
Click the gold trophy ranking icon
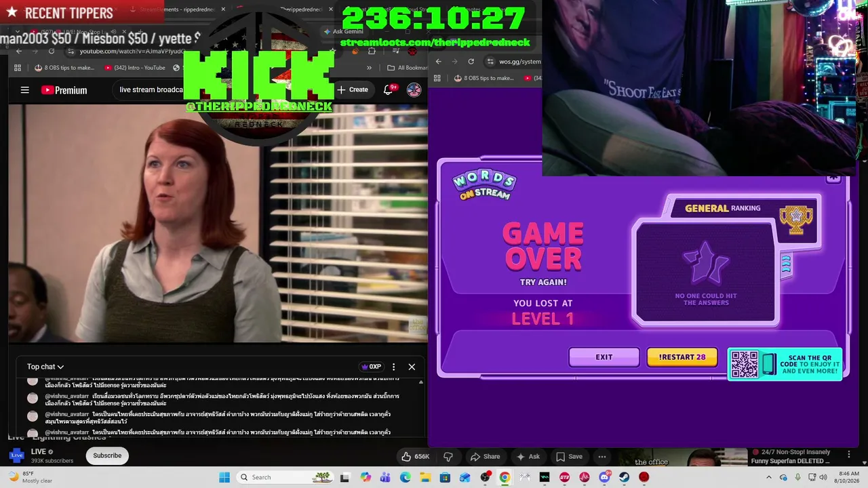tap(796, 220)
